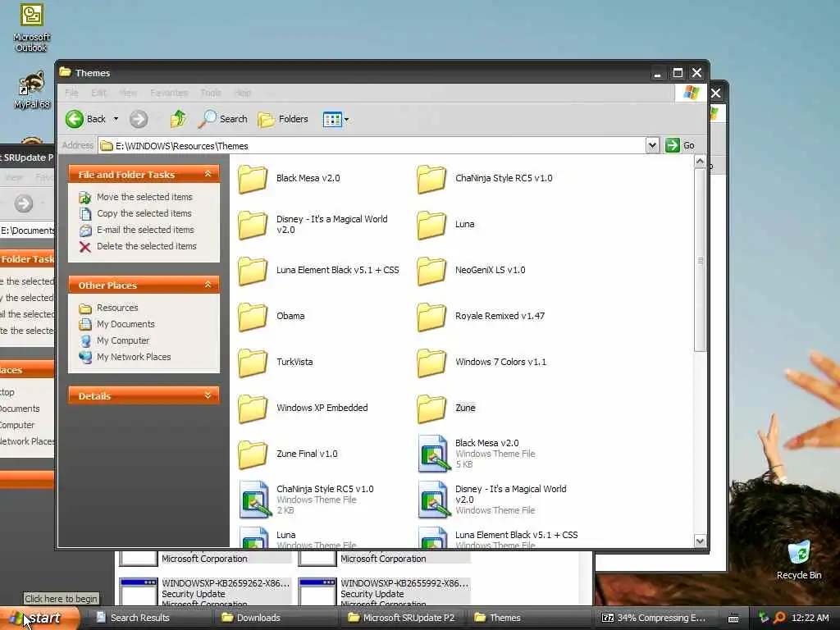Go to Resources in Other Places

coord(108,308)
